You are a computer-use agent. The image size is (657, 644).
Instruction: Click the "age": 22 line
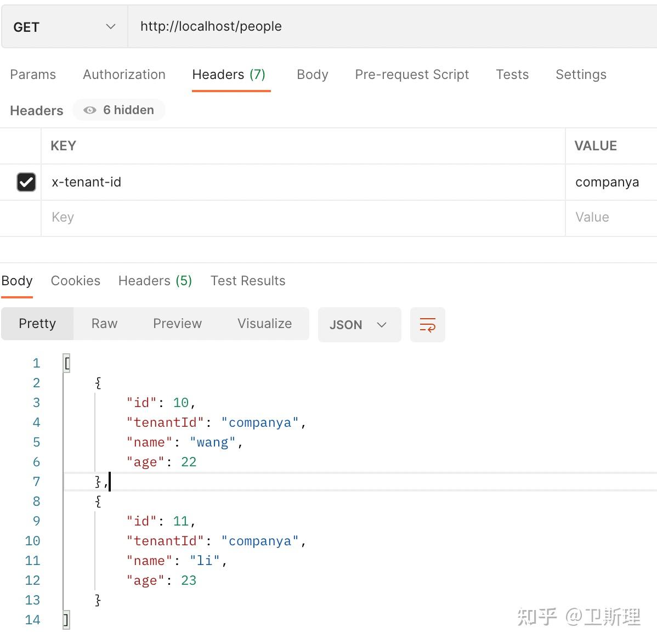161,462
